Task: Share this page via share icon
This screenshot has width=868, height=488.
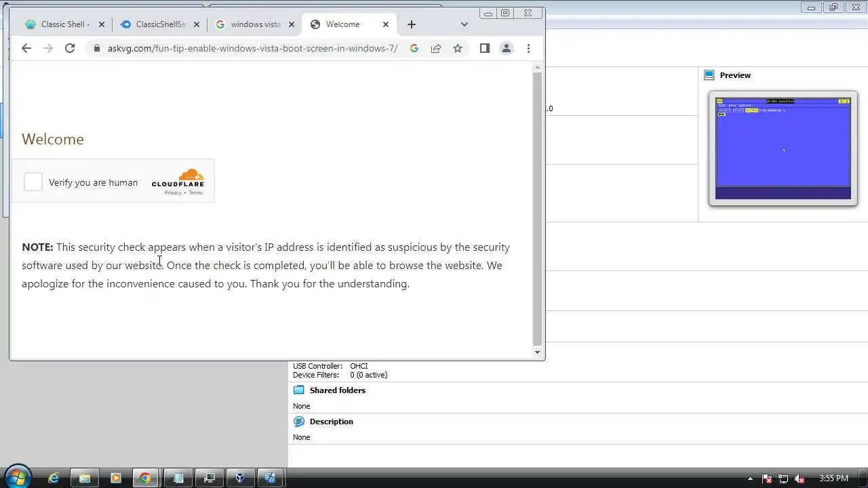Action: 436,48
